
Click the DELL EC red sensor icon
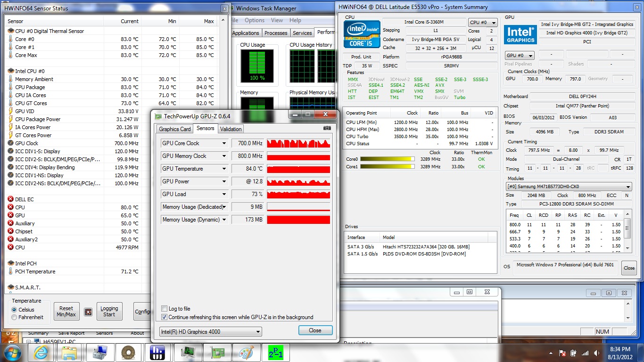(11, 199)
